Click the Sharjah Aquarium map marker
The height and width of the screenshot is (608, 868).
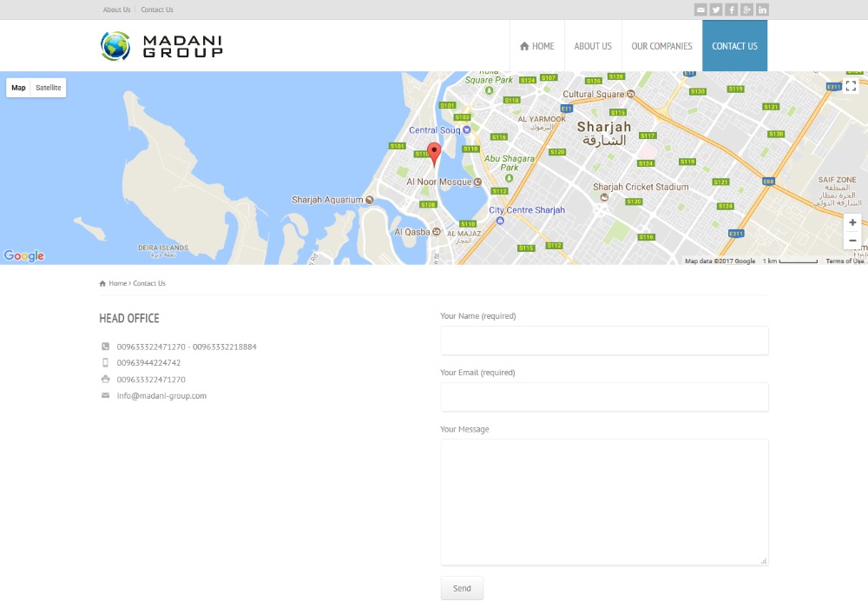tap(369, 200)
